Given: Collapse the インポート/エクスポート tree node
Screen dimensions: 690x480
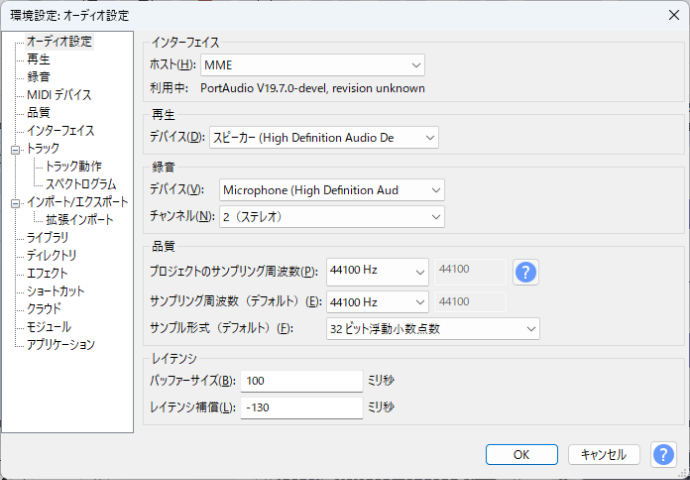Looking at the screenshot, I should pos(14,203).
